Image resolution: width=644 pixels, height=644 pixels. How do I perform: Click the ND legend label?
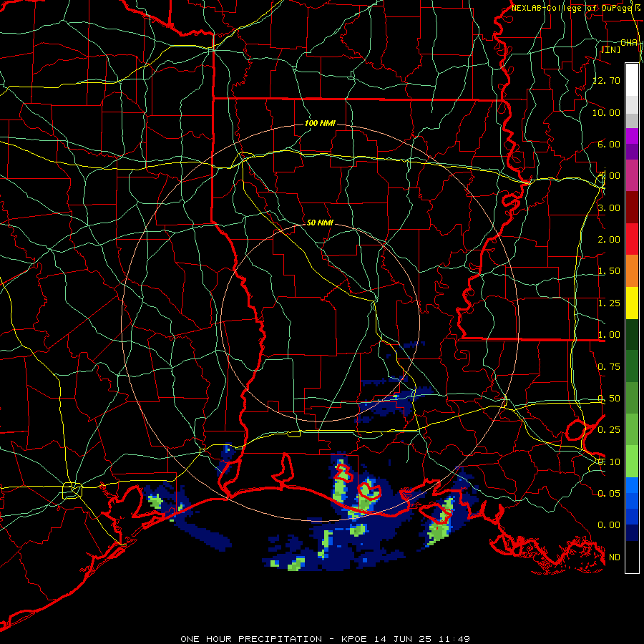click(615, 557)
